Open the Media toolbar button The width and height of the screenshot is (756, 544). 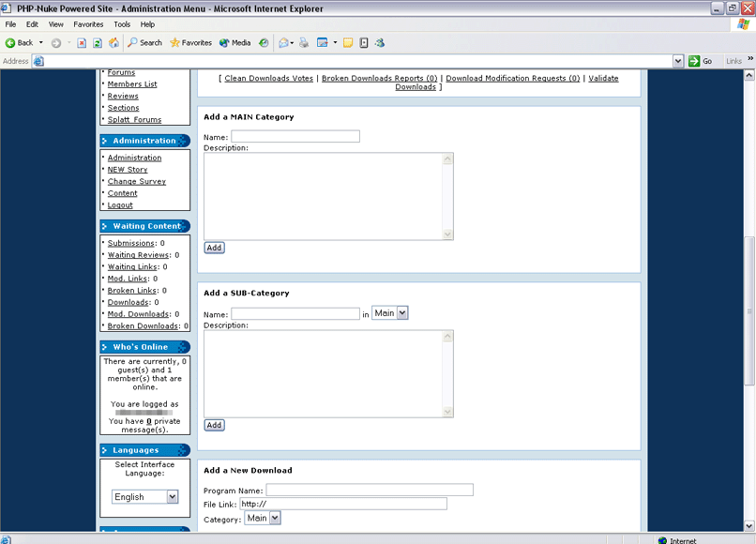(x=234, y=42)
